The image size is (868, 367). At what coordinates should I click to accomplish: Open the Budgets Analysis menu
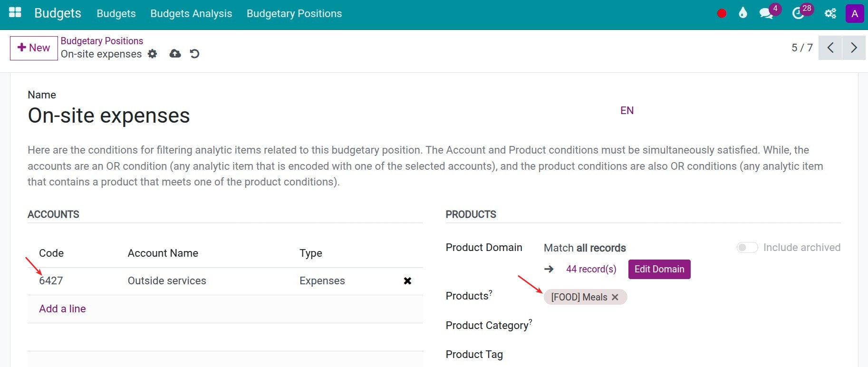coord(191,13)
